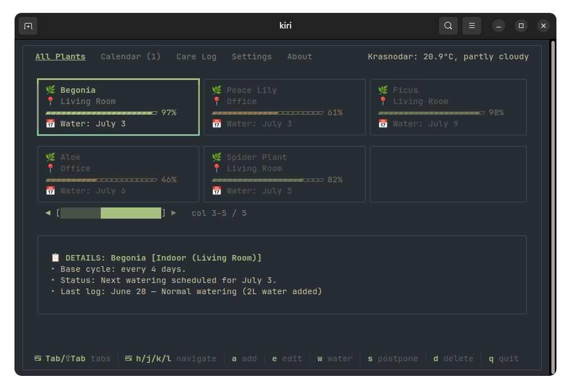Click the 'w water' shortcut hint
The height and width of the screenshot is (392, 571).
click(335, 358)
